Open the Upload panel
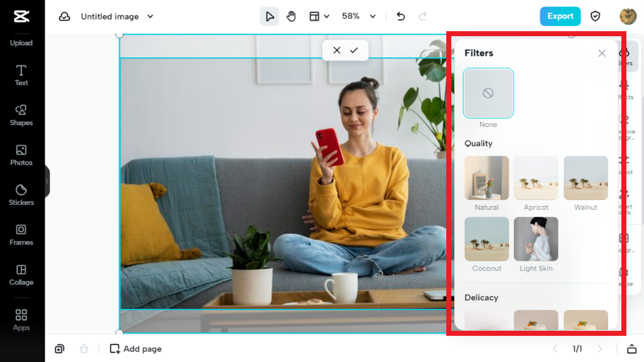 [x=21, y=43]
